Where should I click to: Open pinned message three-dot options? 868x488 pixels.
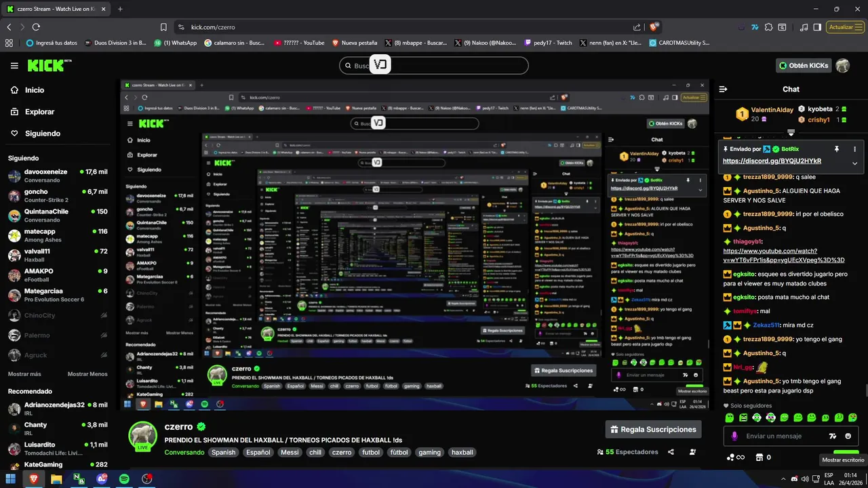(x=854, y=149)
